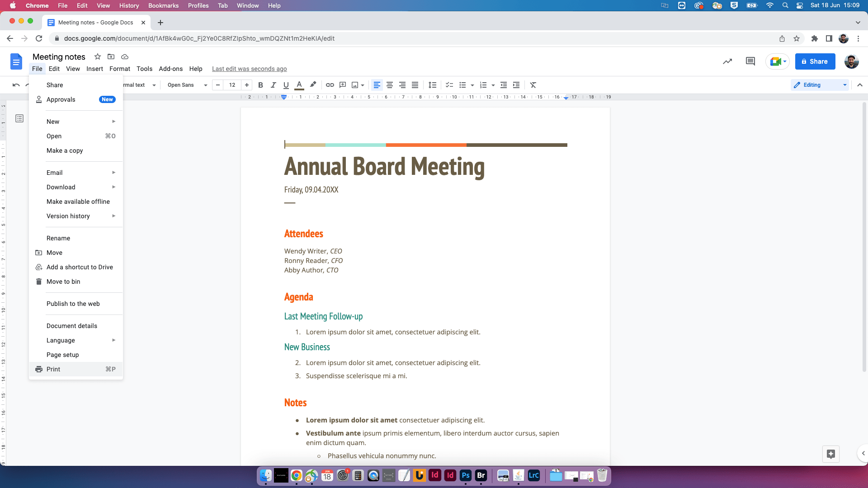868x488 pixels.
Task: Toggle bold text formatting
Action: [260, 85]
